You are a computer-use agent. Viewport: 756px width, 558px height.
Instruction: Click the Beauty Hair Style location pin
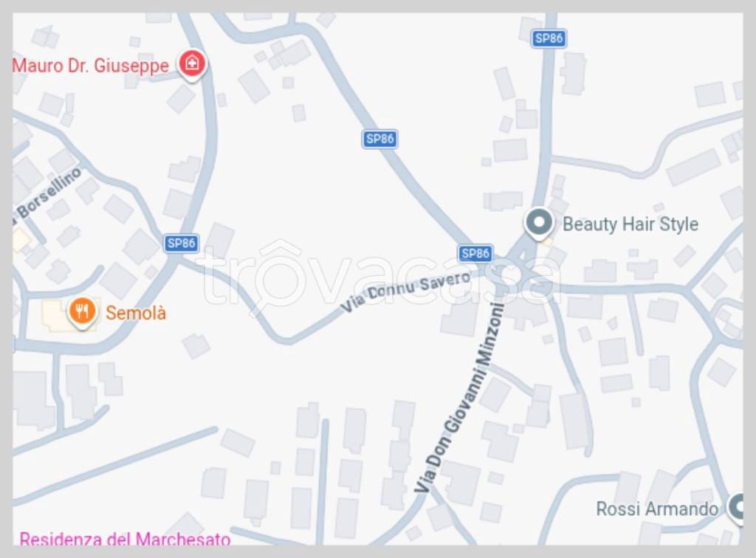[539, 224]
